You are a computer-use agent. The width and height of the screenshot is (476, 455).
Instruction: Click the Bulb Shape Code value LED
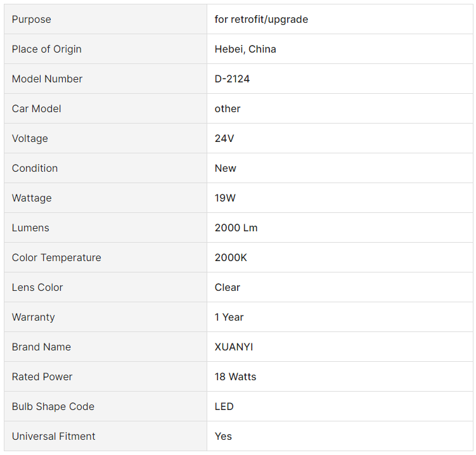point(224,406)
